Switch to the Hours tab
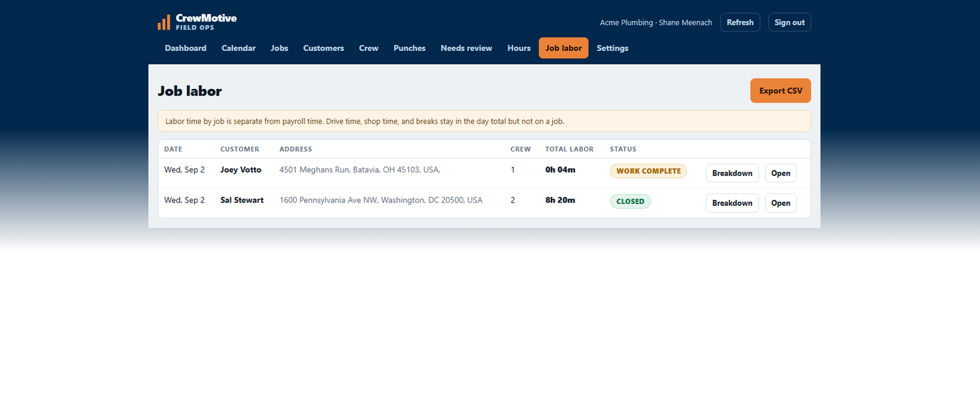The image size is (980, 415). pos(519,48)
